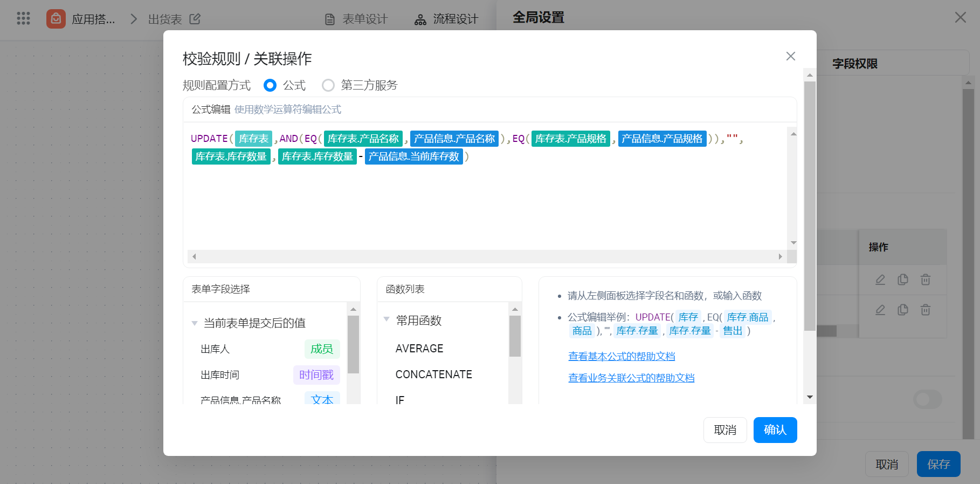The width and height of the screenshot is (980, 484).
Task: Click the edit icon beside 出货表
Action: point(195,19)
